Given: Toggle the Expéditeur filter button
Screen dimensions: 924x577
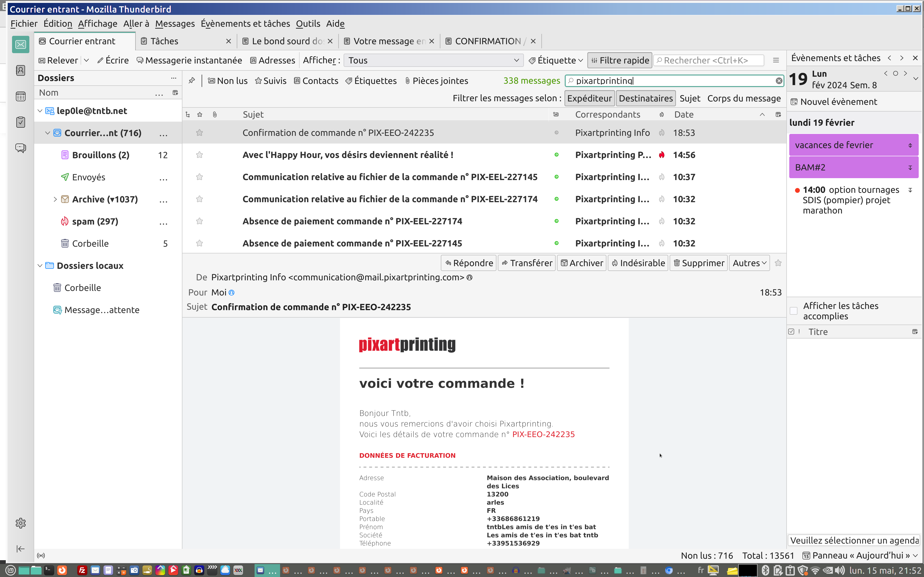Looking at the screenshot, I should point(589,99).
